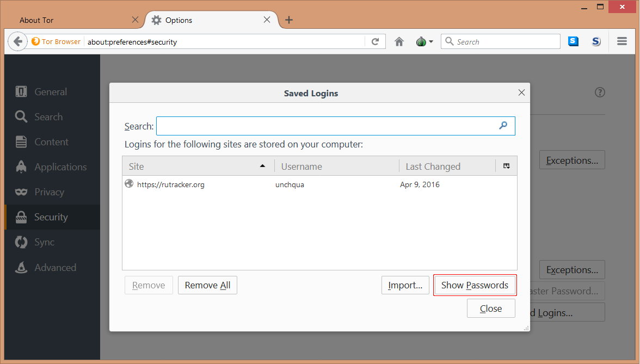Screen dimensions: 640x364
Task: Click the magnifier icon in Saved Logins search
Action: coord(503,126)
